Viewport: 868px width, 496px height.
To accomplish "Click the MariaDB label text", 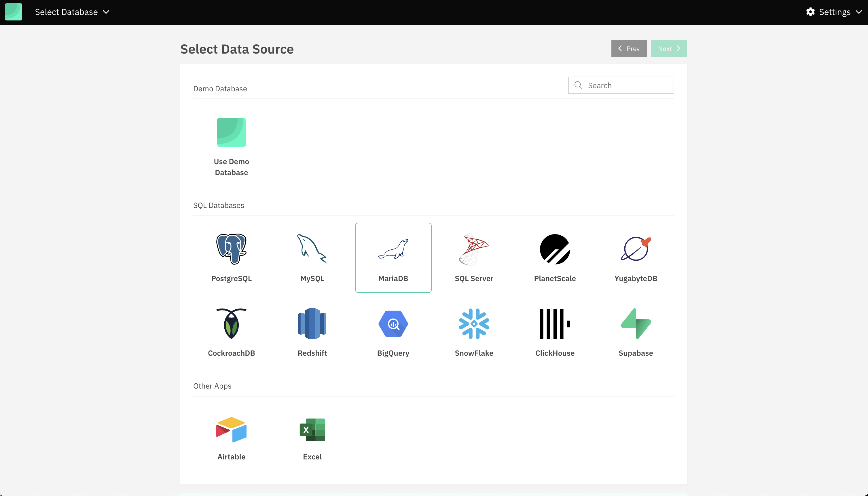I will (x=393, y=278).
